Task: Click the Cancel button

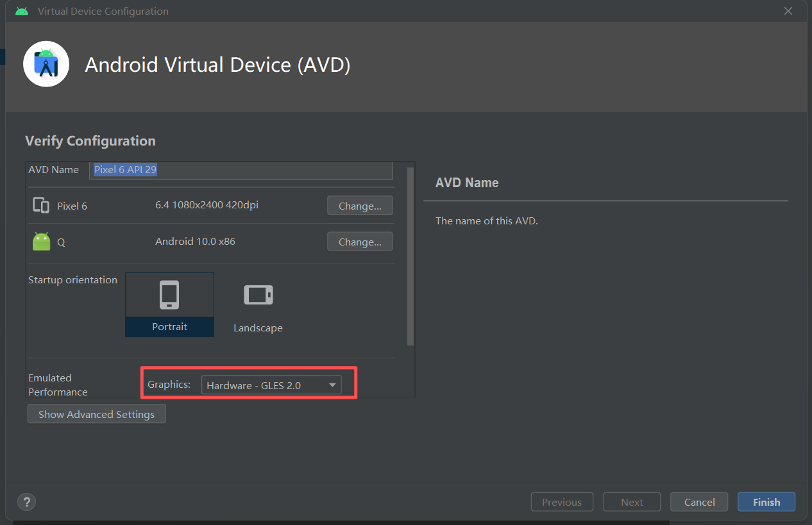Action: pos(699,502)
